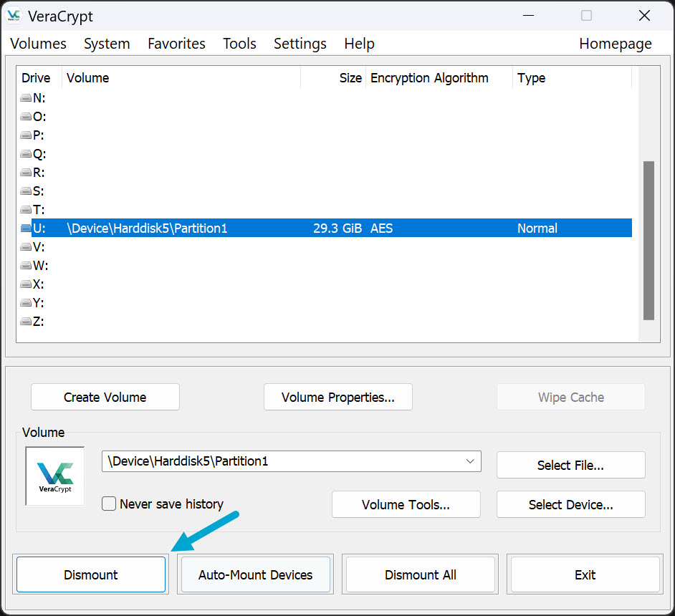Open Volume Properties dialog
The height and width of the screenshot is (616, 675).
[337, 398]
